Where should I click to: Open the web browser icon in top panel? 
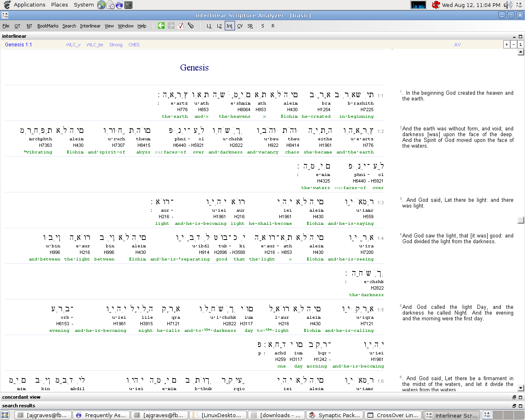tap(101, 5)
